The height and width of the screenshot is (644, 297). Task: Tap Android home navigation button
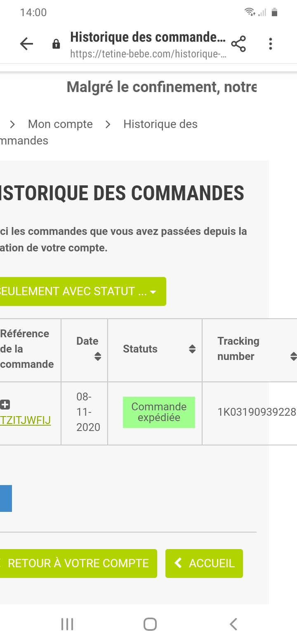pos(150,624)
